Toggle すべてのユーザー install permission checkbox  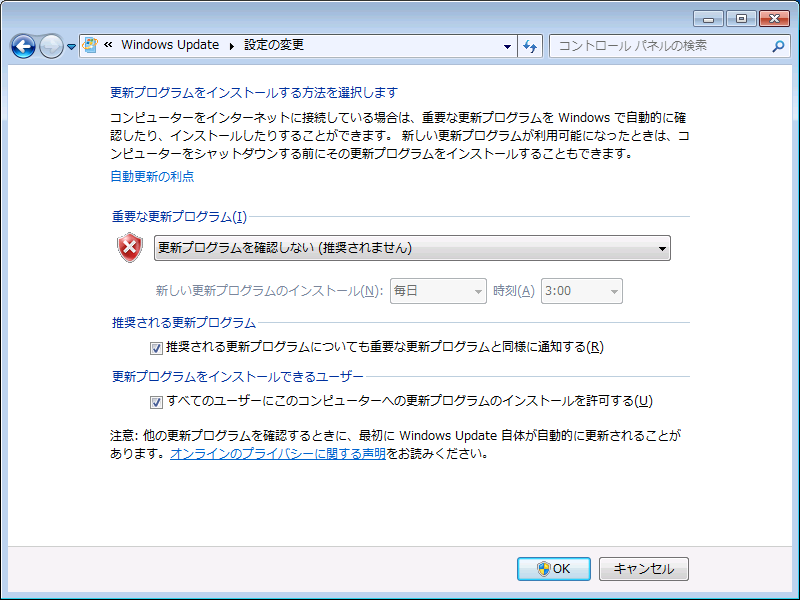(156, 402)
